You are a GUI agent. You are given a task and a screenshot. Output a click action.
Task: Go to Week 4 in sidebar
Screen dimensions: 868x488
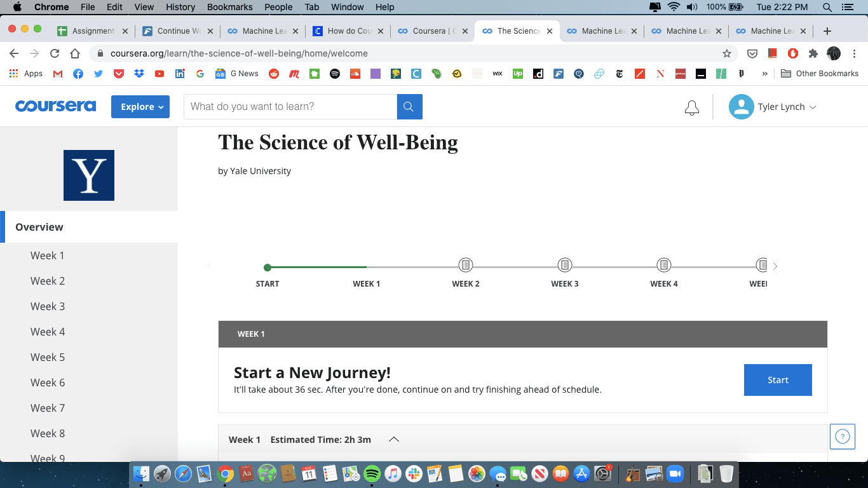click(48, 332)
